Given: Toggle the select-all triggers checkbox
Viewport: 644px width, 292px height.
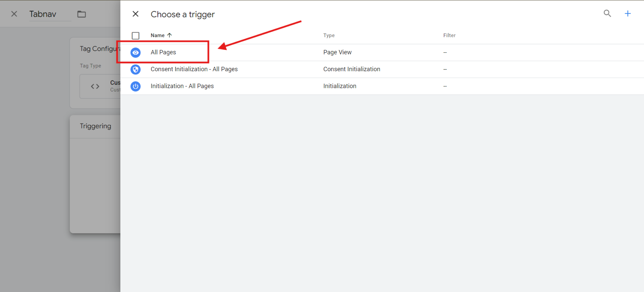Looking at the screenshot, I should (135, 36).
